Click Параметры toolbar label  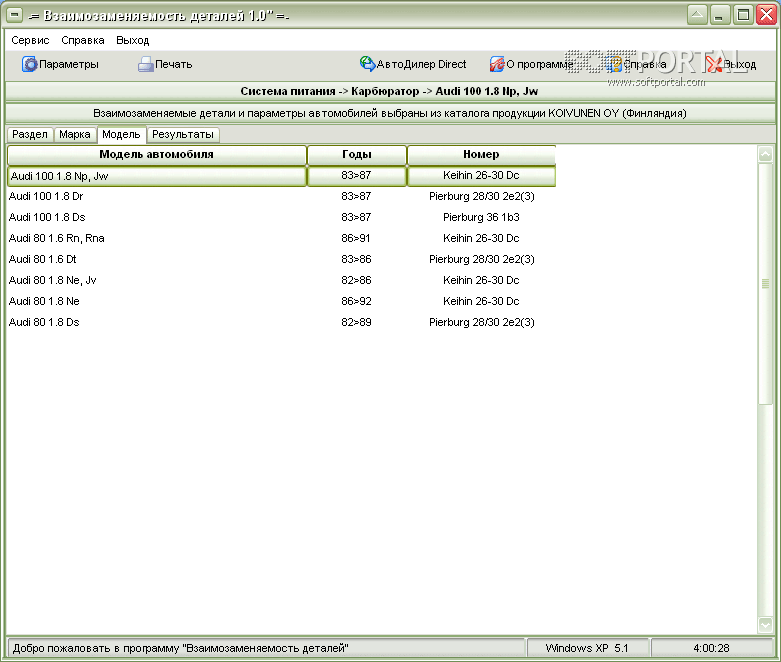(x=69, y=64)
